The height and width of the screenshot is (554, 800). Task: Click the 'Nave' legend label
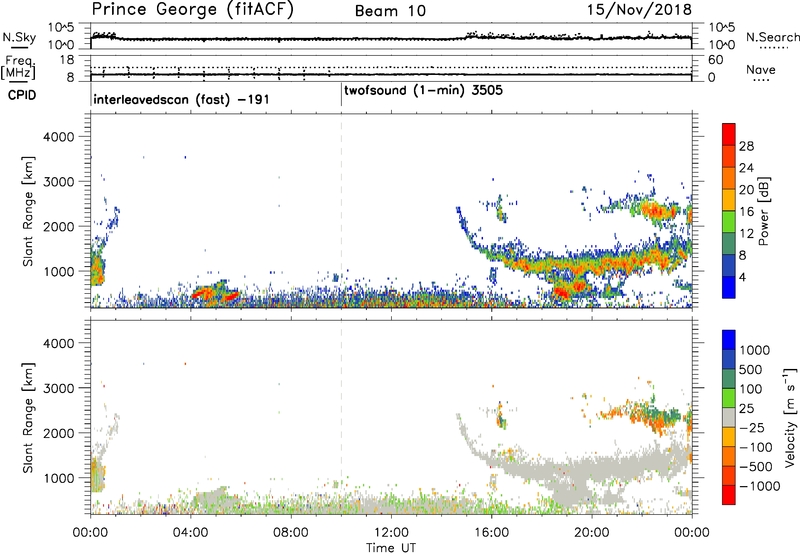761,70
